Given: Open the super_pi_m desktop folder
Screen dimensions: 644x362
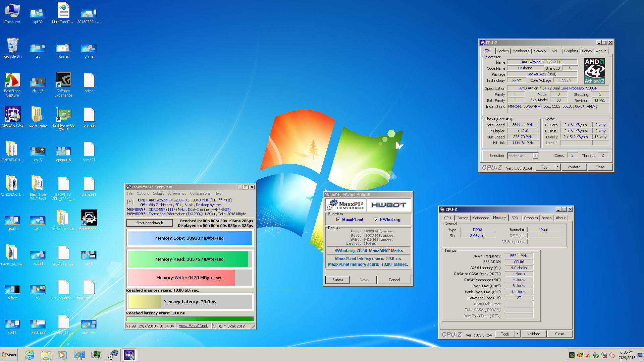Looking at the screenshot, I should pos(12,255).
